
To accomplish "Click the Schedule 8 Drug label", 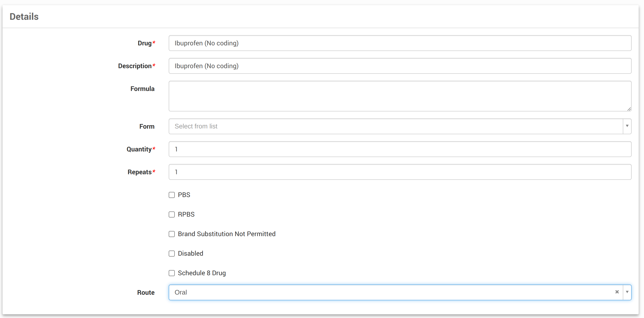I will click(x=202, y=273).
